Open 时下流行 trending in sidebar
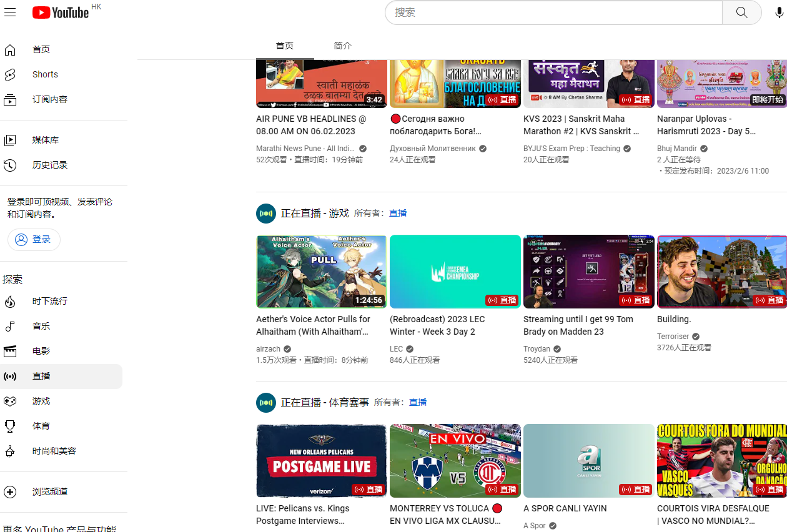787x532 pixels. tap(49, 301)
